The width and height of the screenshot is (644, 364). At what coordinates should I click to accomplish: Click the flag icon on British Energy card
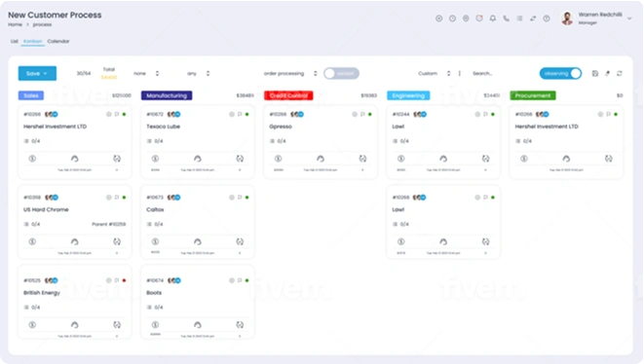click(117, 280)
